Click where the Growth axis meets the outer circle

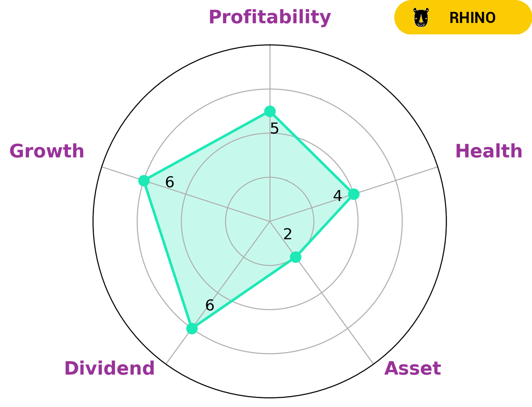102,167
